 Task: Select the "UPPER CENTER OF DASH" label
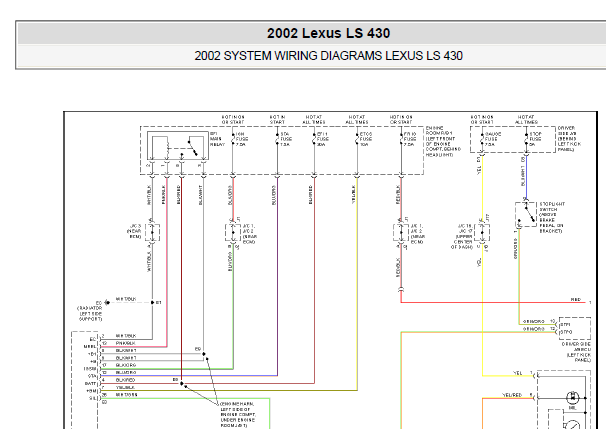(x=462, y=242)
